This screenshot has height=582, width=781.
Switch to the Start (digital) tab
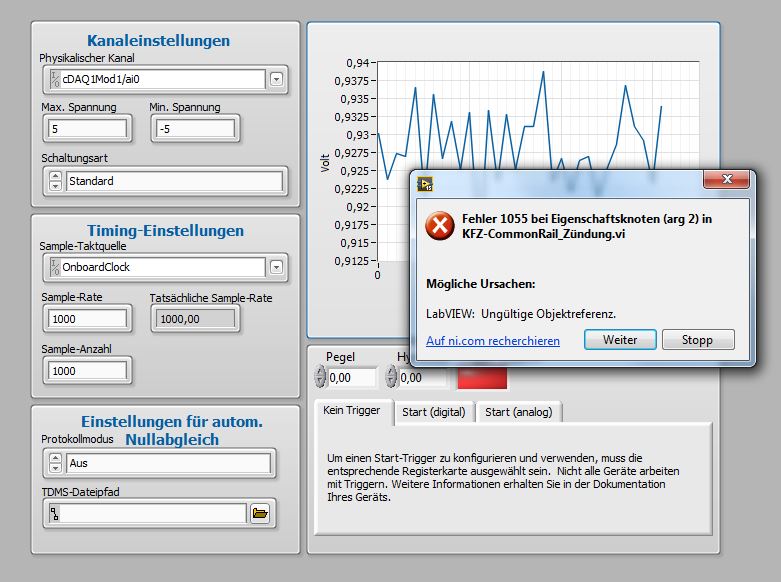tap(434, 413)
